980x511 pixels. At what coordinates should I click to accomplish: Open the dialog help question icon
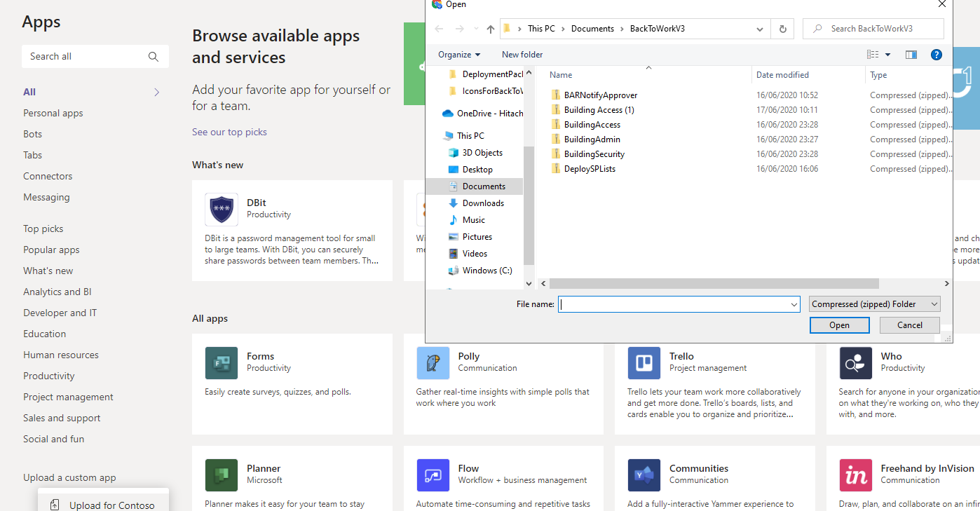pos(936,55)
